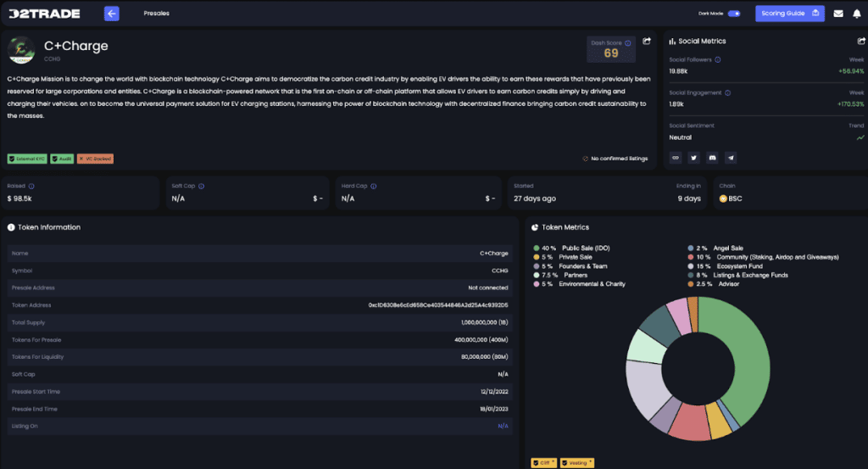Image resolution: width=868 pixels, height=469 pixels.
Task: Click the red Community donut segment
Action: pos(691,422)
